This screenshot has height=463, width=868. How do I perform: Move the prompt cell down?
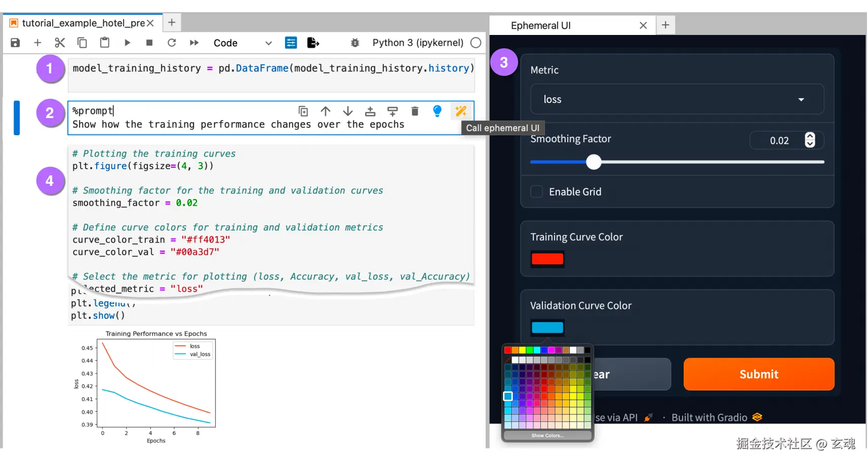click(348, 111)
